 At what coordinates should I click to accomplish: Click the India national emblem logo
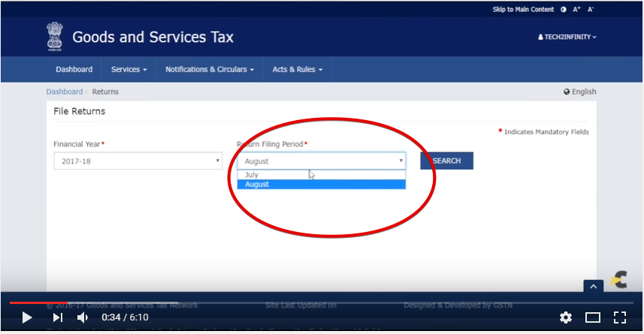pos(55,37)
